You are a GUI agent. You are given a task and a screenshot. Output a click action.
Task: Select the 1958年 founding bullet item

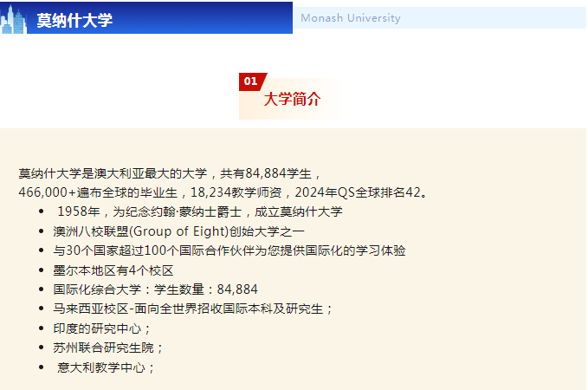click(199, 211)
